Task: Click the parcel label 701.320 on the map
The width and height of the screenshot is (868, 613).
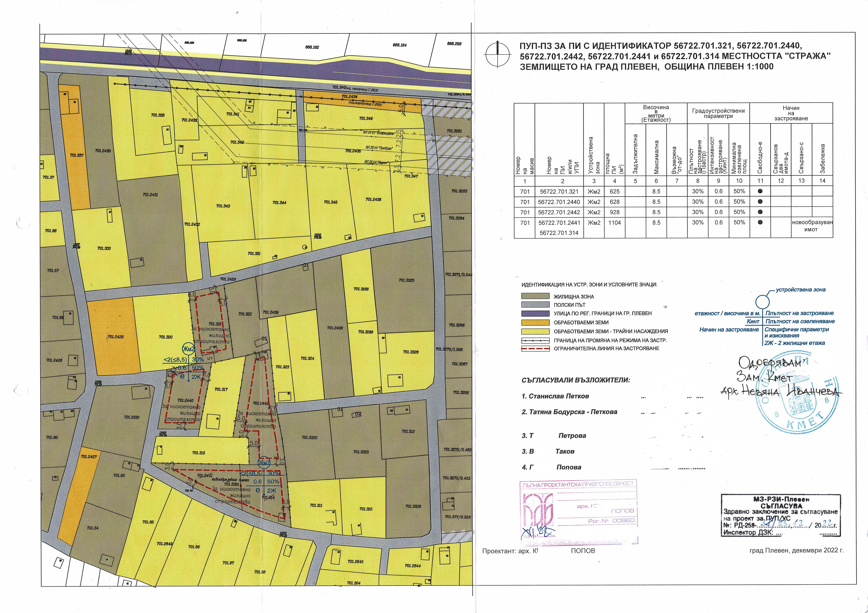Action: pyautogui.click(x=166, y=337)
